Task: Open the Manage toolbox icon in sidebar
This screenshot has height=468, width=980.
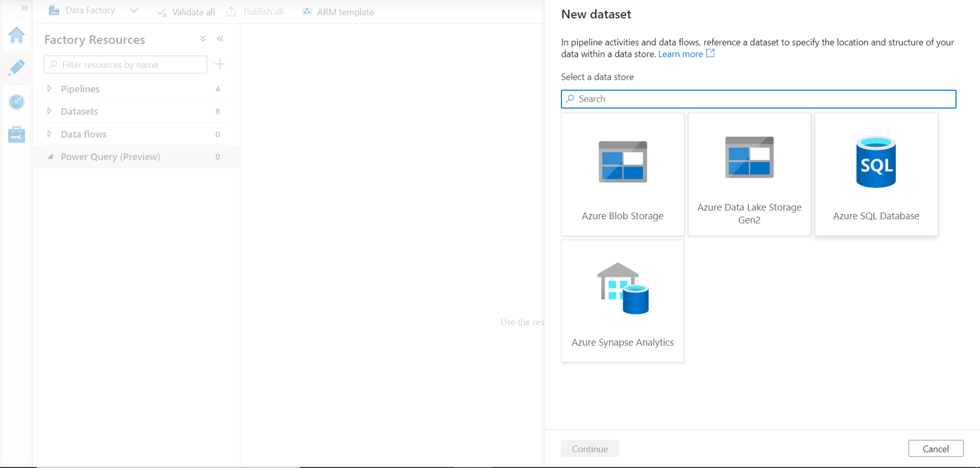Action: 16,134
